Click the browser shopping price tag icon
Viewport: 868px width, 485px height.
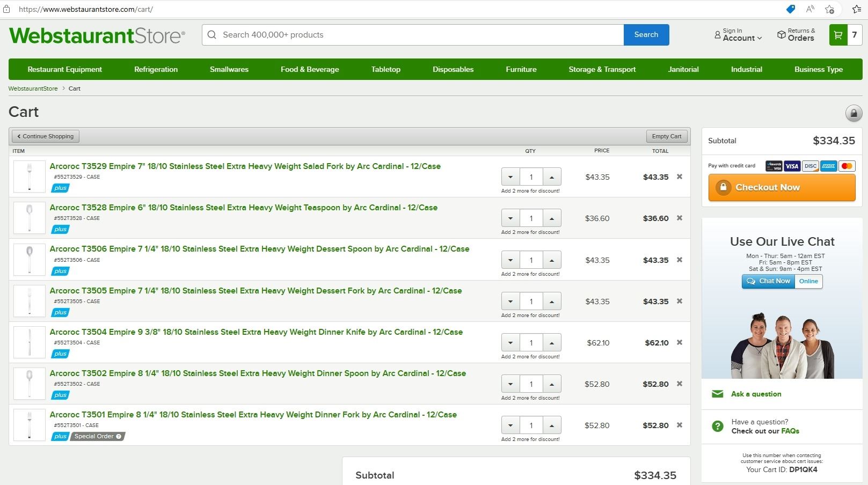pyautogui.click(x=790, y=9)
